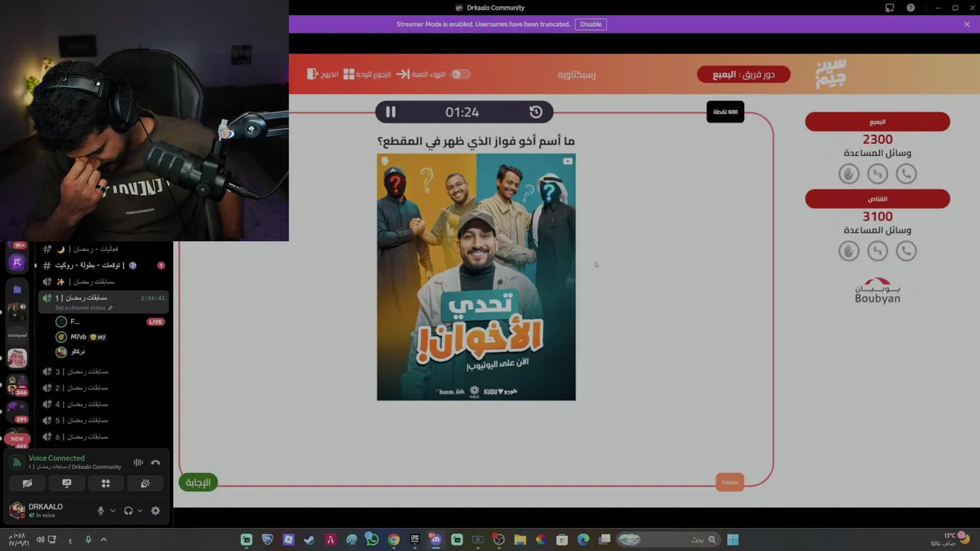Screen dimensions: 980x551
Task: Show hidden system tray icons arrow
Action: [x=103, y=540]
